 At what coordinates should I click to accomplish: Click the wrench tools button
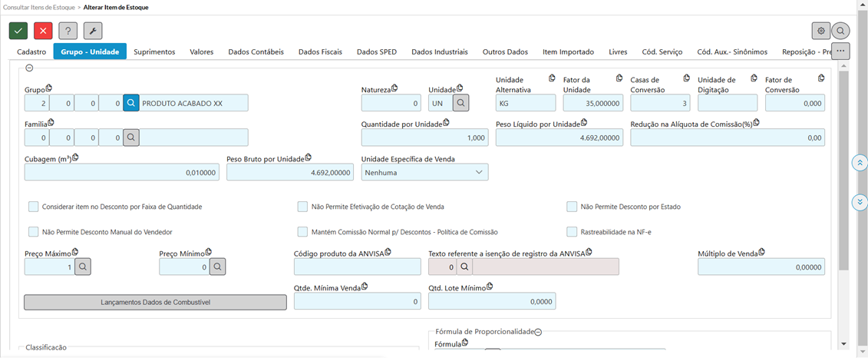point(93,31)
